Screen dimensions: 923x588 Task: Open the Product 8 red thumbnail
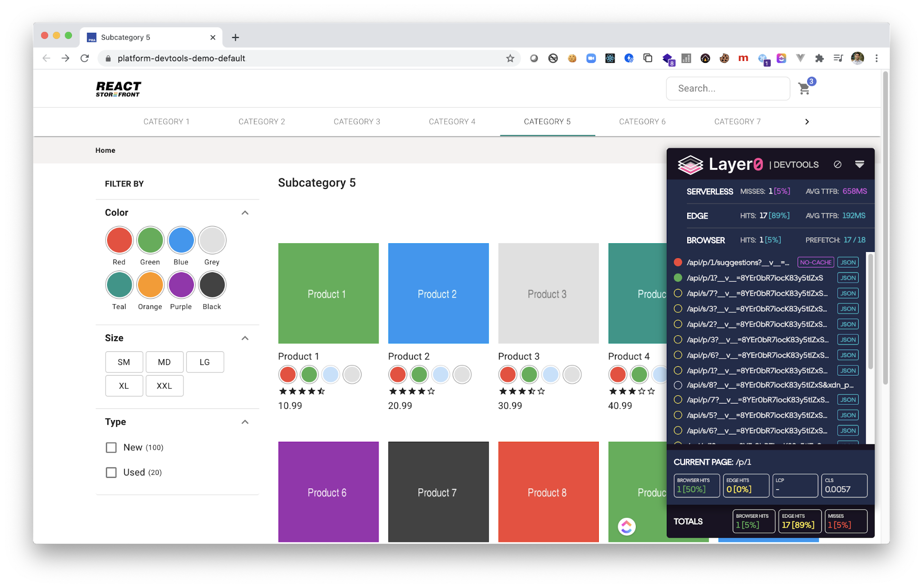point(548,492)
